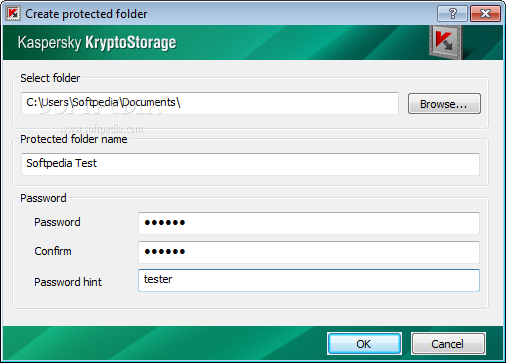Screen dimensions: 506x363
Task: Confirm with the OK button
Action: tap(364, 344)
